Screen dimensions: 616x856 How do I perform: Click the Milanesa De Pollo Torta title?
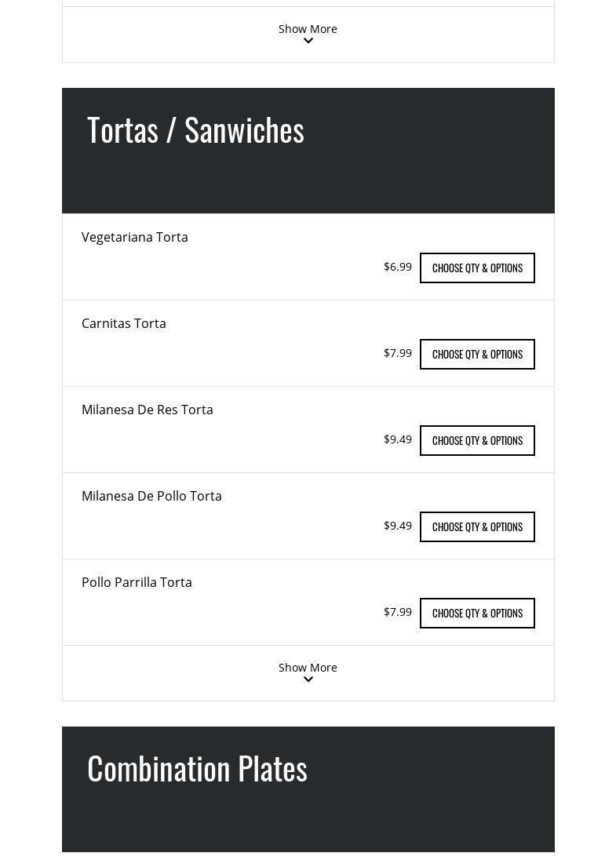151,496
